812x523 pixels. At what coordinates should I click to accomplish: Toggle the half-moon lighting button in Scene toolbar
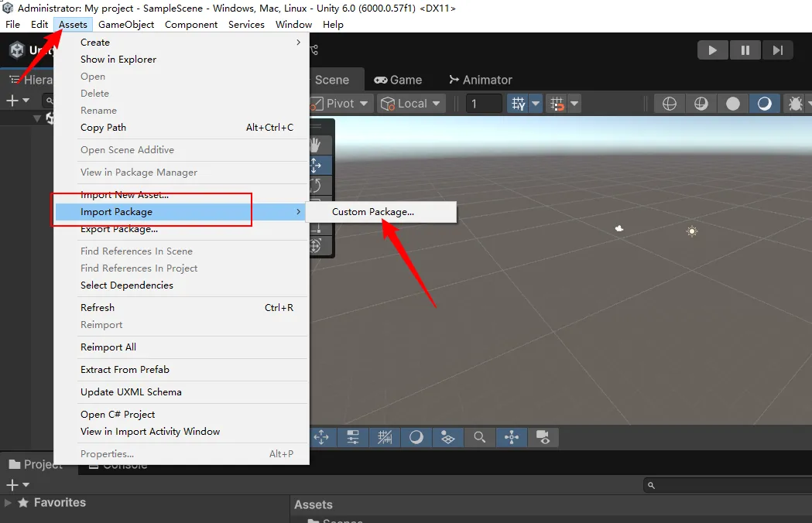tap(764, 104)
